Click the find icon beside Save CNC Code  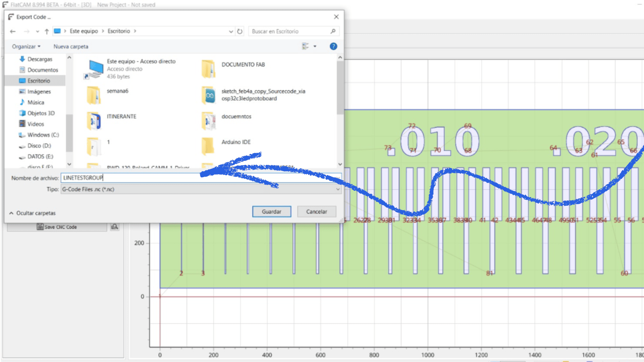[115, 227]
